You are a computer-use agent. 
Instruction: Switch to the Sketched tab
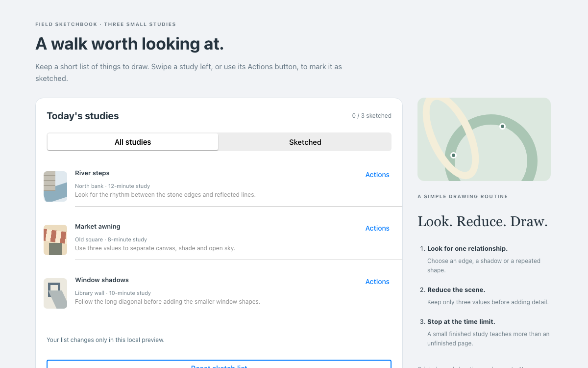pyautogui.click(x=305, y=142)
